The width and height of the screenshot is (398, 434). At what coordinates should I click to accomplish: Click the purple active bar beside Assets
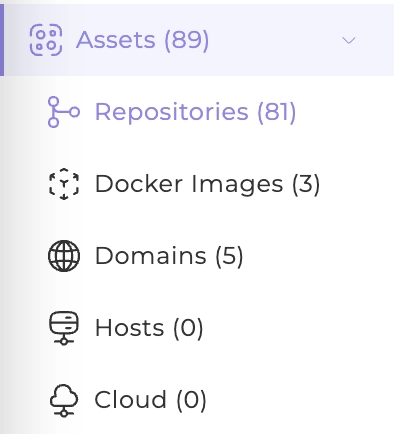tap(2, 40)
